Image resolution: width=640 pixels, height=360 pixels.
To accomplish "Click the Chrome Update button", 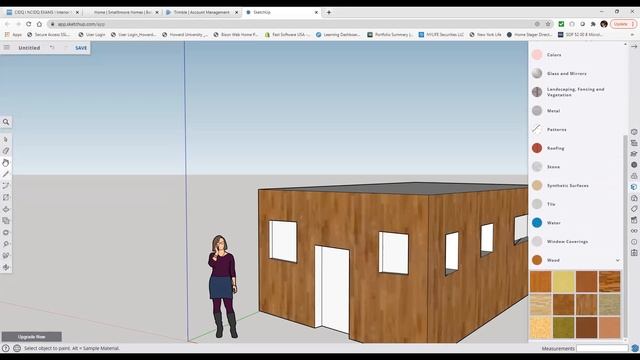I will (623, 24).
